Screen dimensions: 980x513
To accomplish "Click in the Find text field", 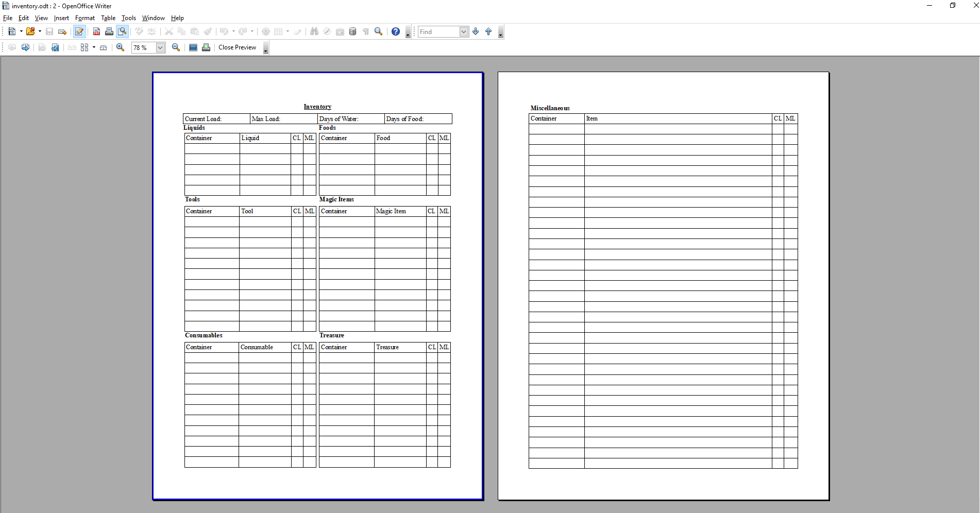I will [438, 32].
